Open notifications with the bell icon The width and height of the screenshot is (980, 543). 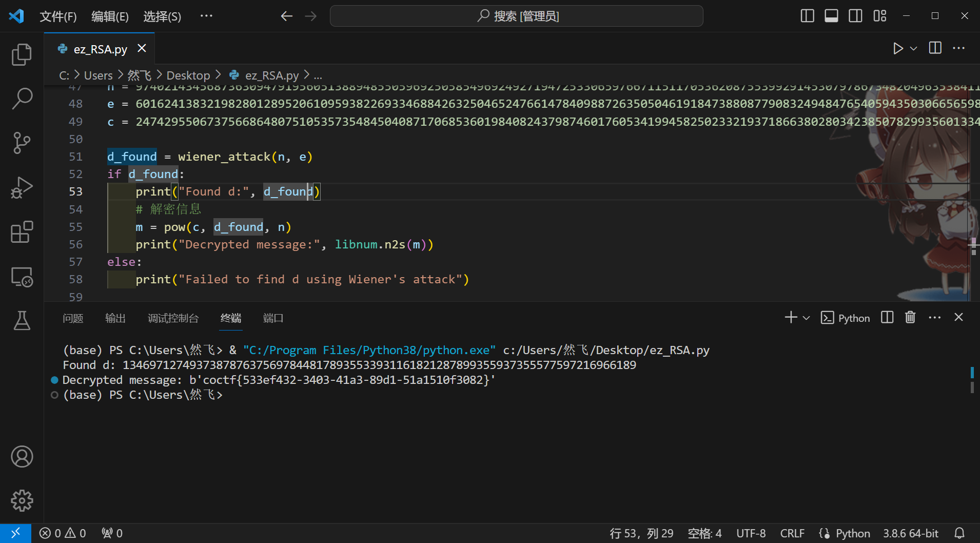coord(959,533)
